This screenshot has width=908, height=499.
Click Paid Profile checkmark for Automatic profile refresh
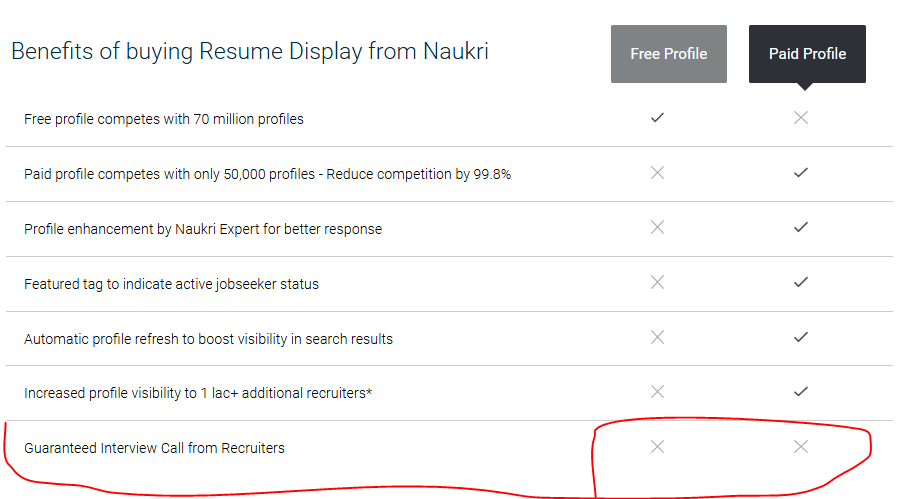801,337
